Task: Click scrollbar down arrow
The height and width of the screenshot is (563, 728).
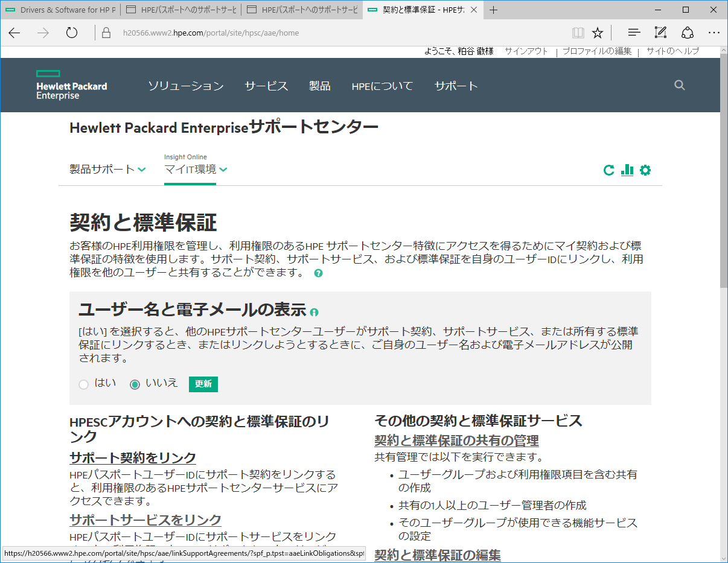Action: click(x=724, y=558)
